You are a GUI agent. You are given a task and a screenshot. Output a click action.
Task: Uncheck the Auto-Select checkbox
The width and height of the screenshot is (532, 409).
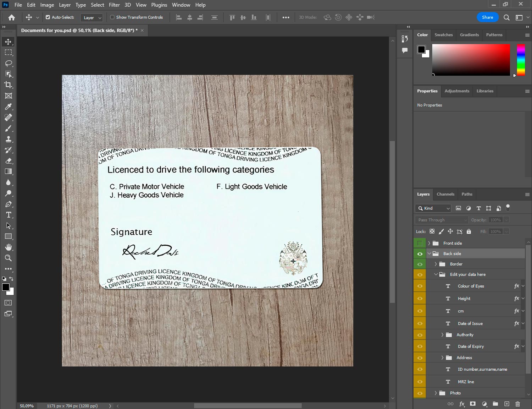click(x=48, y=17)
